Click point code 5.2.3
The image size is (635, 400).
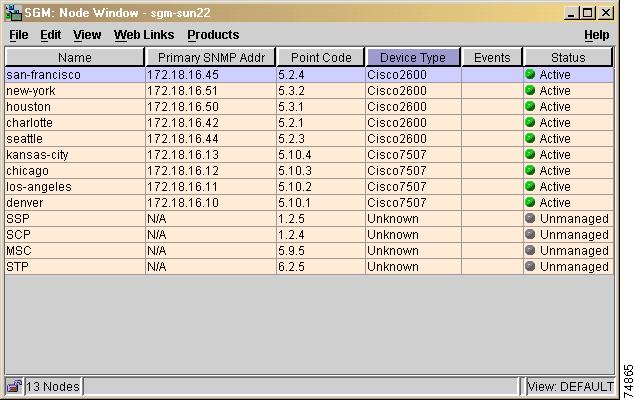tap(291, 139)
